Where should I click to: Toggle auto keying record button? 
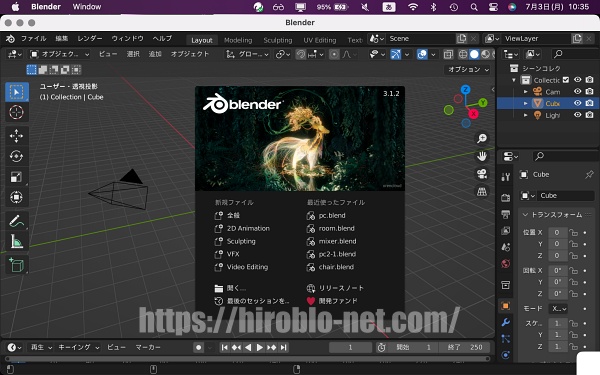(198, 347)
